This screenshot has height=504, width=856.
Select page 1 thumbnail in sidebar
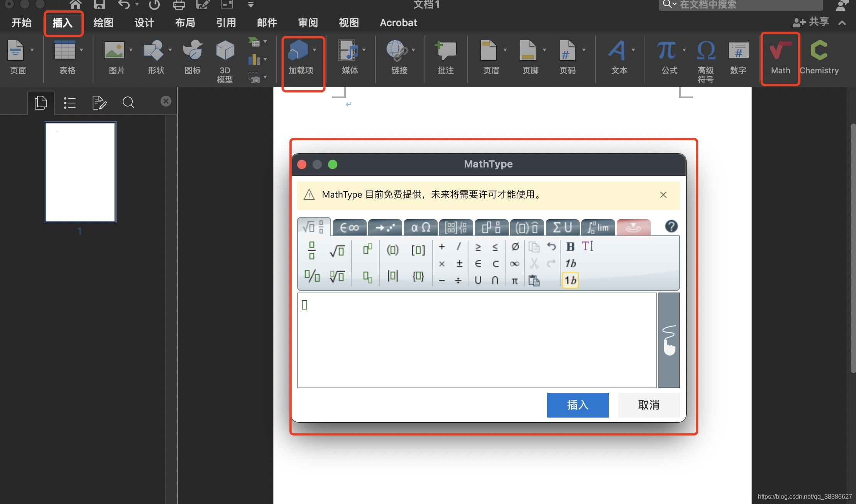(80, 172)
